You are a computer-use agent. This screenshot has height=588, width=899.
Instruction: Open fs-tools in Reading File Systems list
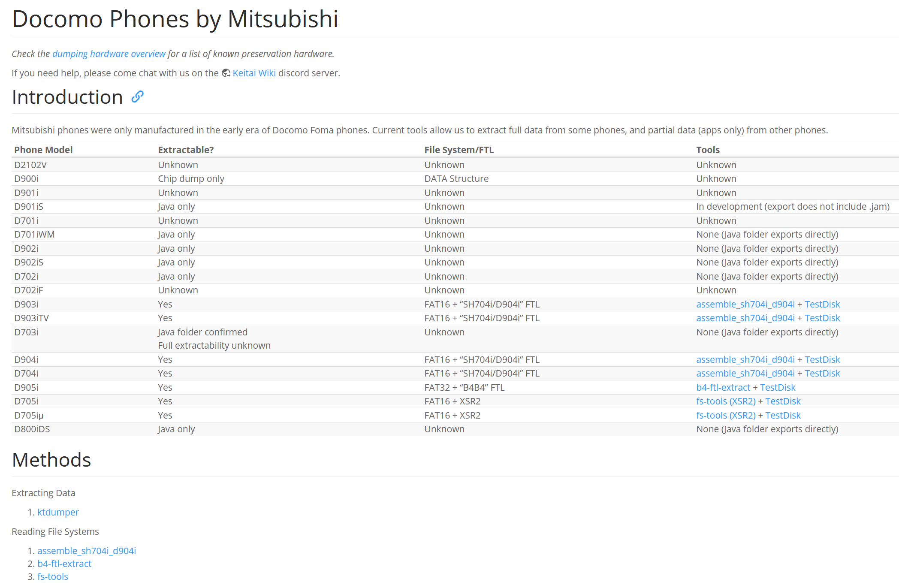53,577
